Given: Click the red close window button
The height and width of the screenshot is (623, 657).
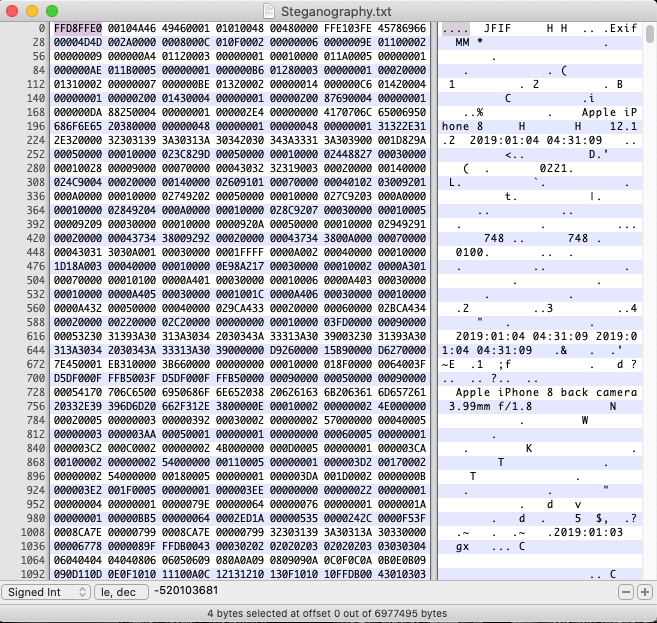Looking at the screenshot, I should click(12, 11).
